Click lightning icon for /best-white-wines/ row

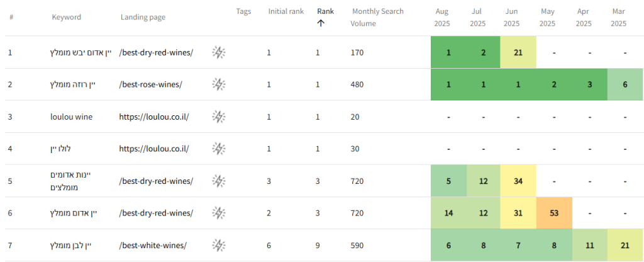218,245
